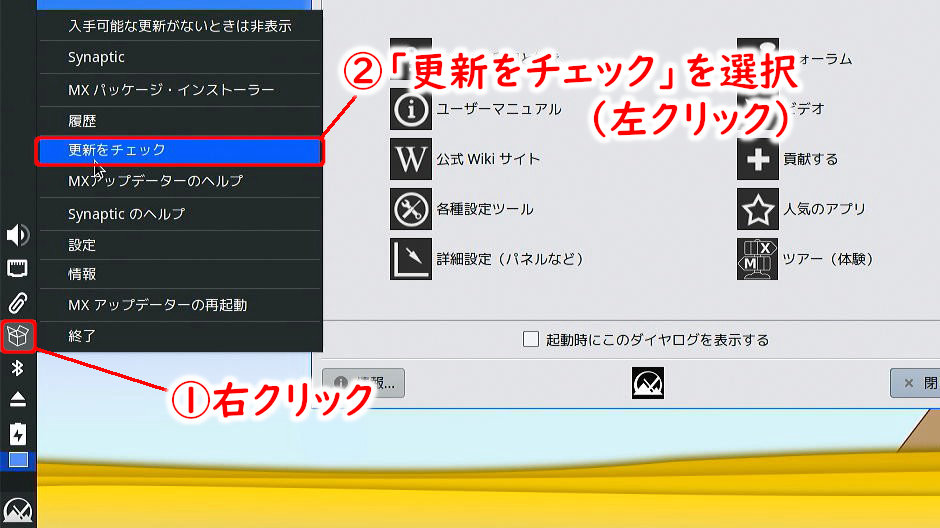Screen dimensions: 940x528
Task: Choose 情報 in the context menu
Action: point(180,274)
